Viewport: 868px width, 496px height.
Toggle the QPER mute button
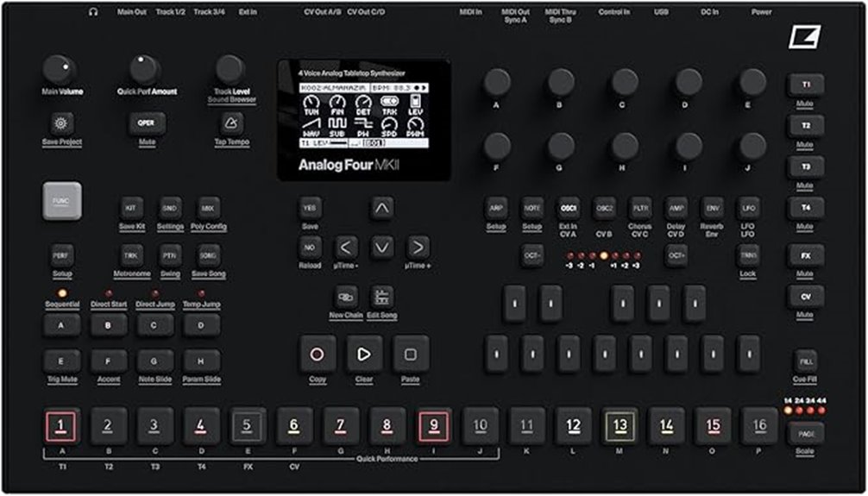click(145, 122)
